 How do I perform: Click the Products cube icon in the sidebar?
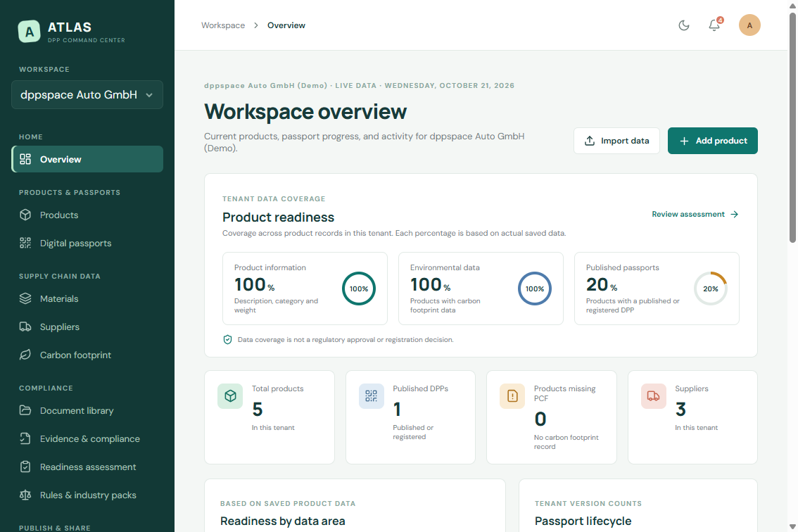click(x=25, y=215)
